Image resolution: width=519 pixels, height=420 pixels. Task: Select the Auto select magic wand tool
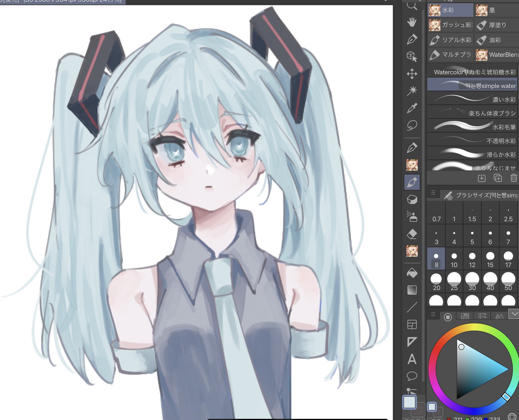412,91
